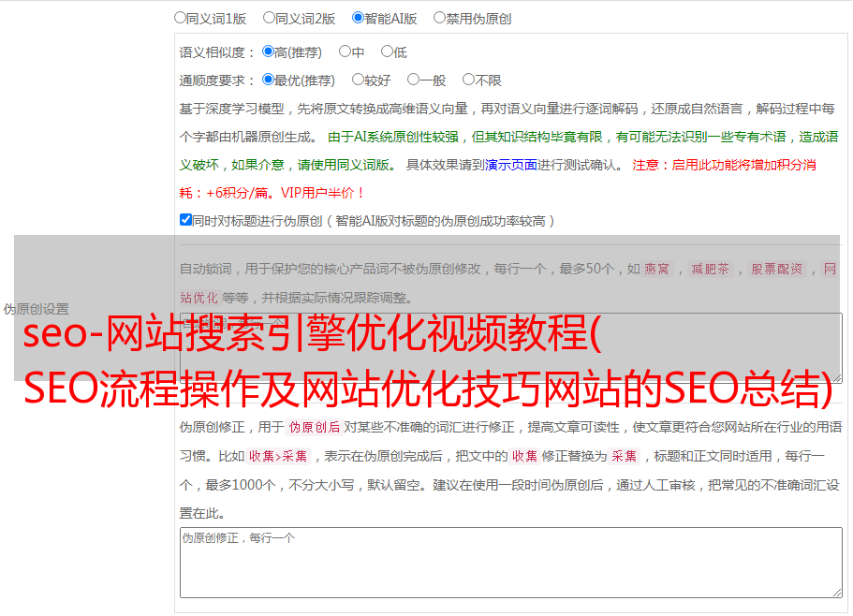Image resolution: width=853 pixels, height=616 pixels.
Task: Grab the resize handle of 伪原创修正 textarea
Action: [837, 594]
